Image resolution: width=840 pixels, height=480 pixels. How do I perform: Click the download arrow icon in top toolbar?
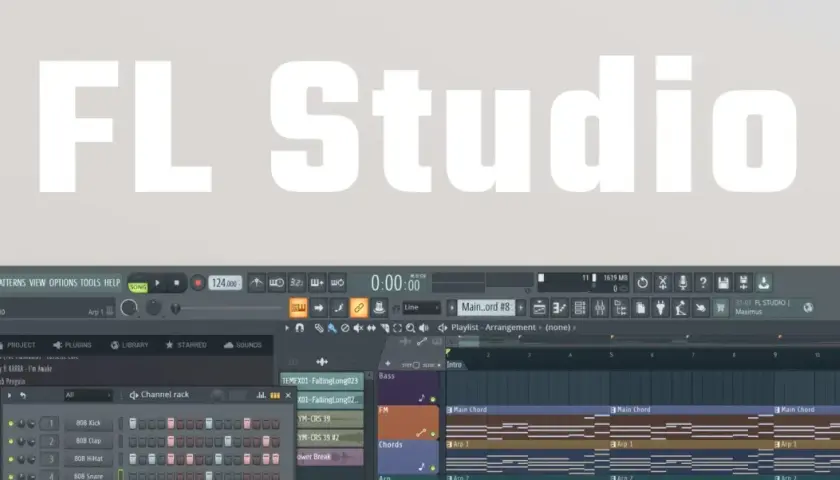[x=764, y=282]
